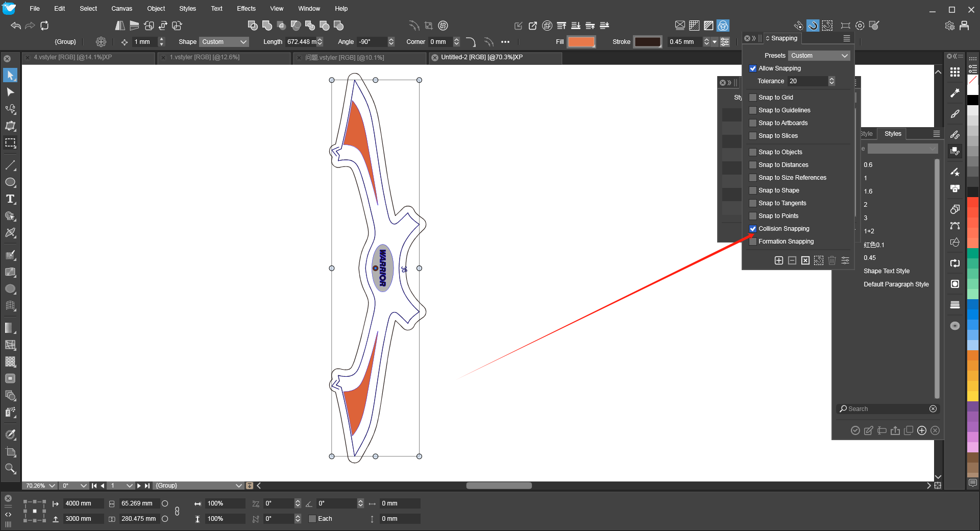Select the Shape Text Style entry
Screen dimensions: 980x531
click(886, 271)
